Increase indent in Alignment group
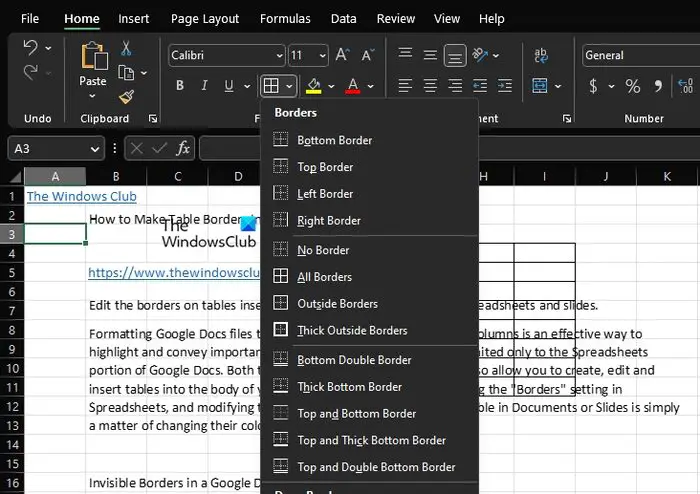The height and width of the screenshot is (494, 700). click(505, 85)
